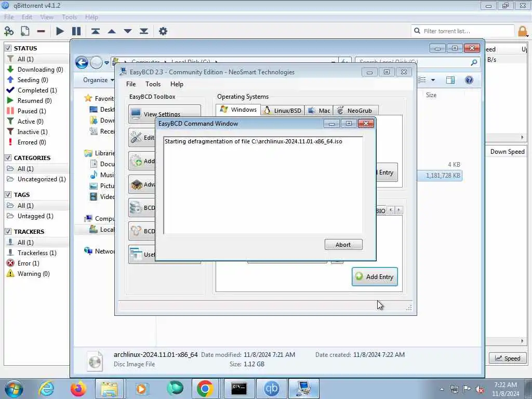Open the Windows Start button

click(14, 389)
